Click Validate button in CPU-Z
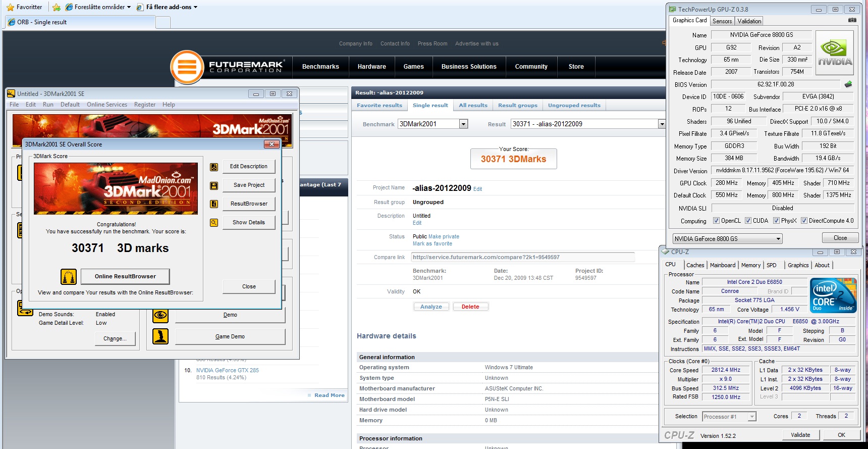 [800, 435]
